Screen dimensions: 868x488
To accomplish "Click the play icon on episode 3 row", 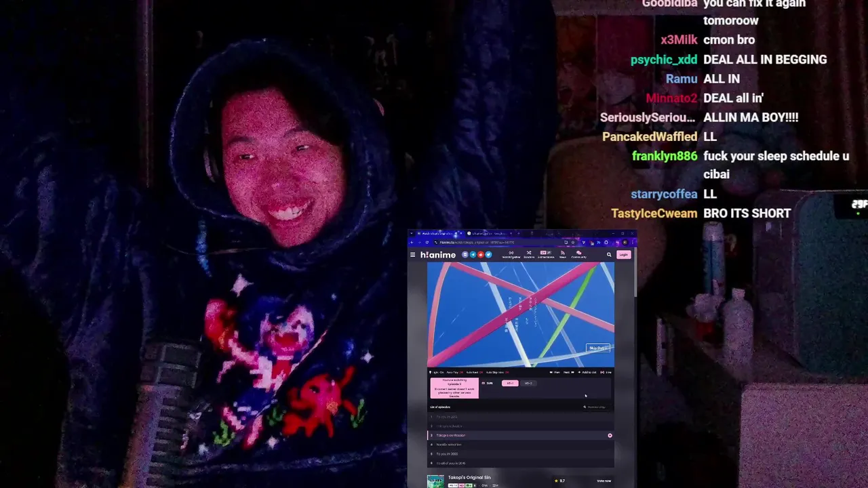I will 610,435.
